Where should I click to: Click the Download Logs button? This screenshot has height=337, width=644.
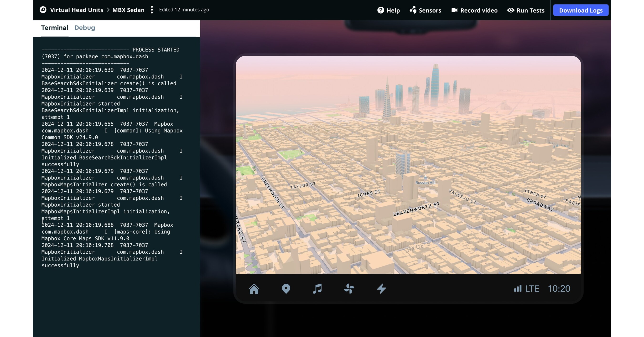pos(581,10)
